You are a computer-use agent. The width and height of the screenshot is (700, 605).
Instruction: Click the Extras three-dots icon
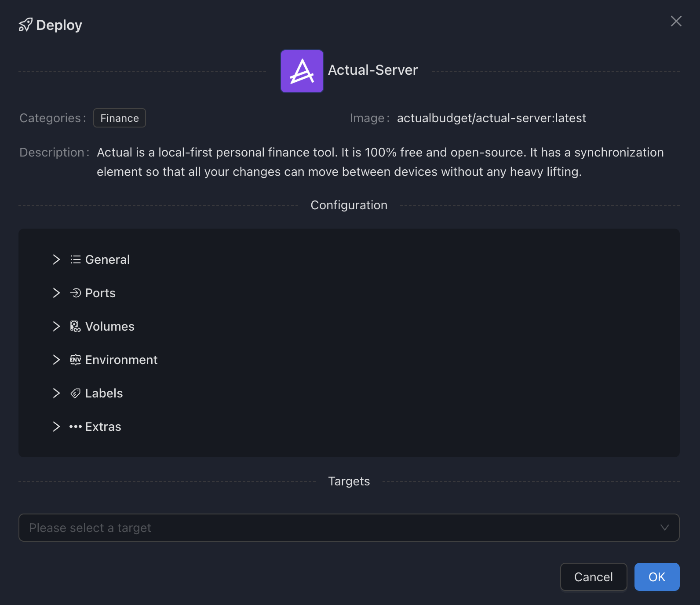[76, 426]
